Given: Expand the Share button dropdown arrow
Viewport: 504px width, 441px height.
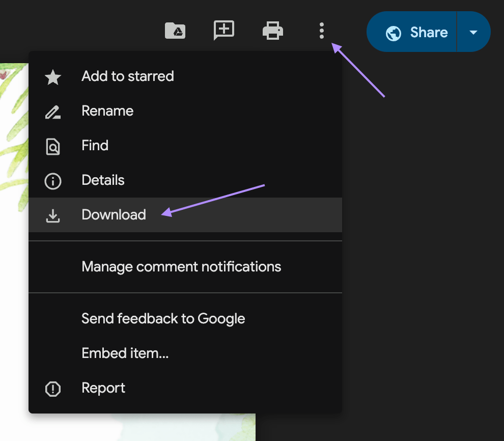Looking at the screenshot, I should click(473, 32).
